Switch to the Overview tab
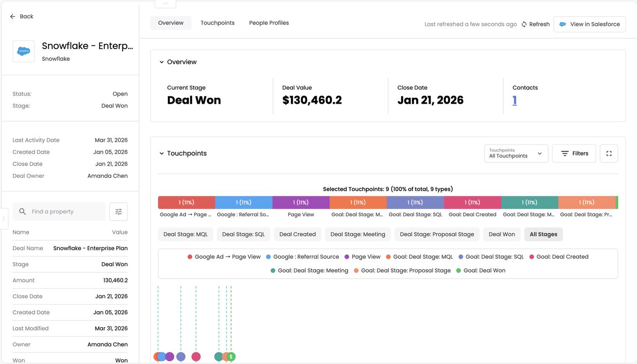The height and width of the screenshot is (364, 637). tap(171, 23)
